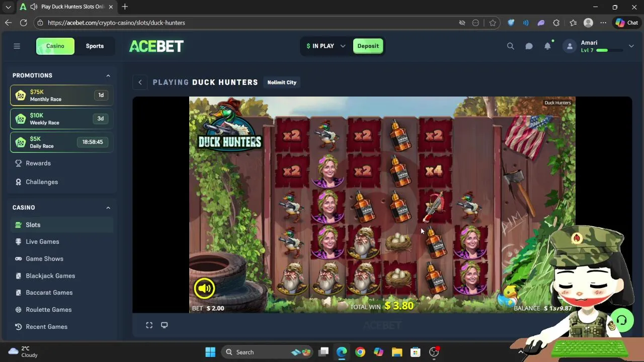Screen dimensions: 644x362
Task: Expand the user account dropdown arrow
Action: point(631,46)
